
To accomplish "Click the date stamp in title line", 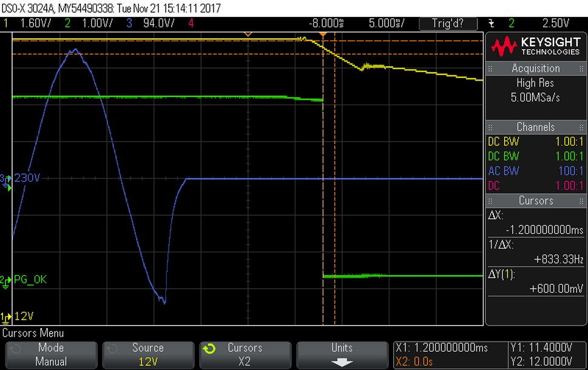I will [x=169, y=8].
